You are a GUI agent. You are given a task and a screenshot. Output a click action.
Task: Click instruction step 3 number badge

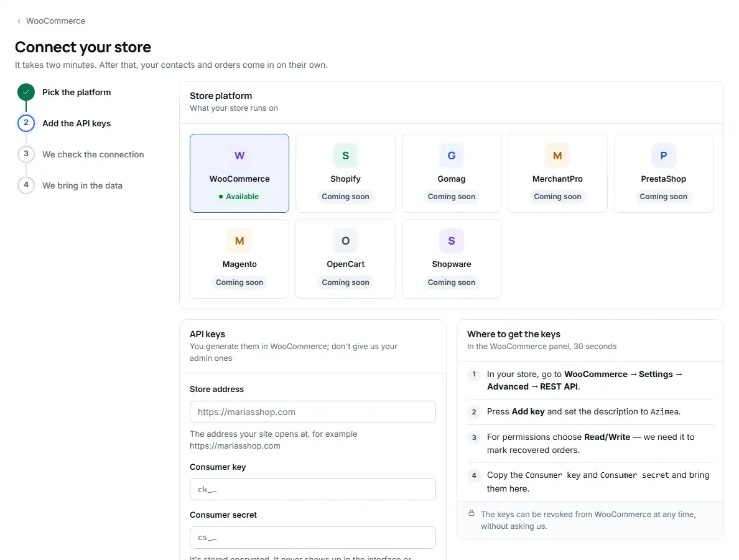pyautogui.click(x=473, y=437)
